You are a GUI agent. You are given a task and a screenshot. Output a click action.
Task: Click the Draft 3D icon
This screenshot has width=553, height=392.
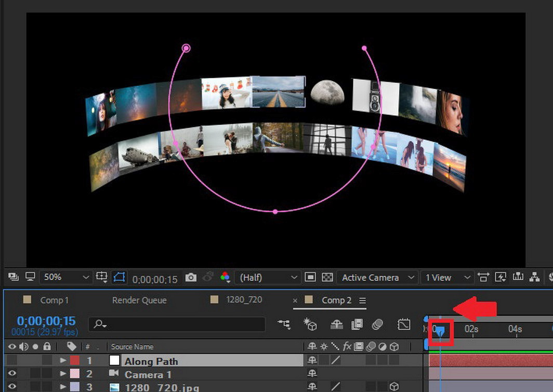[x=311, y=325]
